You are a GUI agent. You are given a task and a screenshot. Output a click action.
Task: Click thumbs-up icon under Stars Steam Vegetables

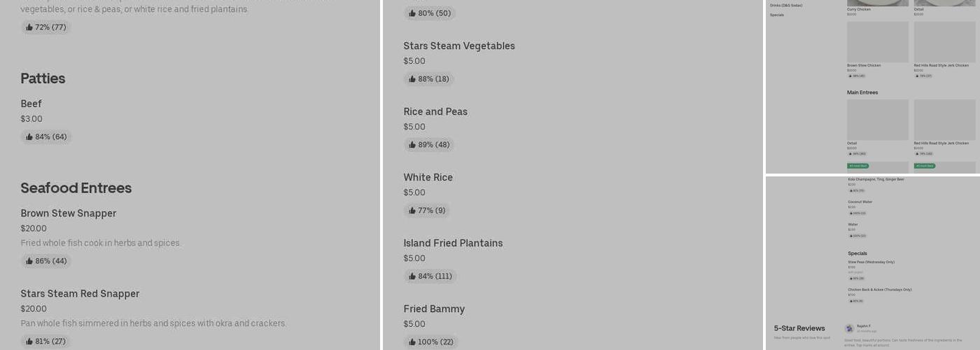pos(412,79)
